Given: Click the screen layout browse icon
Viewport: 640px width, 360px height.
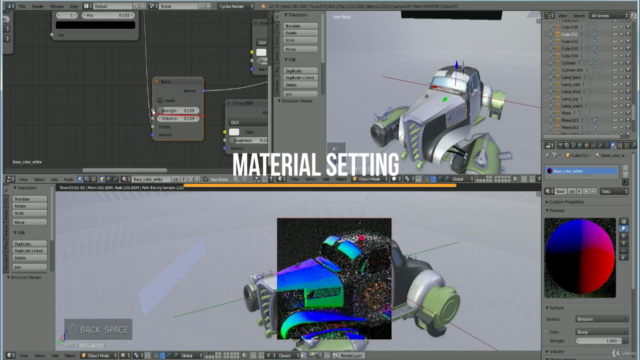Looking at the screenshot, I should pos(87,6).
